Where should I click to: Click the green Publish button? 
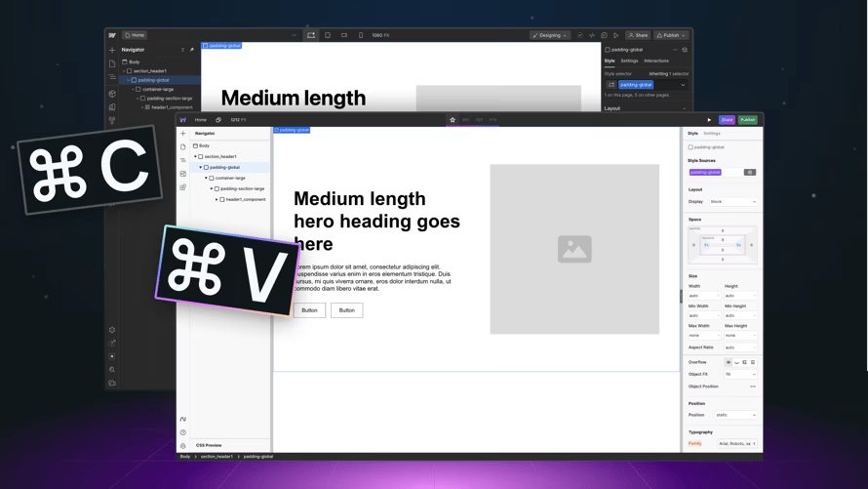(x=747, y=120)
